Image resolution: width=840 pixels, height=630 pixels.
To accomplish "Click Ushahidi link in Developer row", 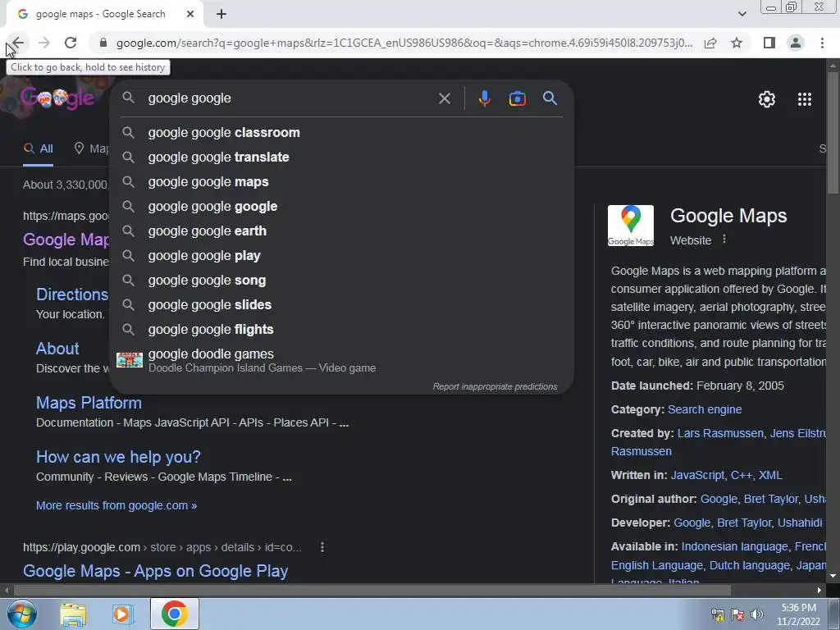I will 800,523.
